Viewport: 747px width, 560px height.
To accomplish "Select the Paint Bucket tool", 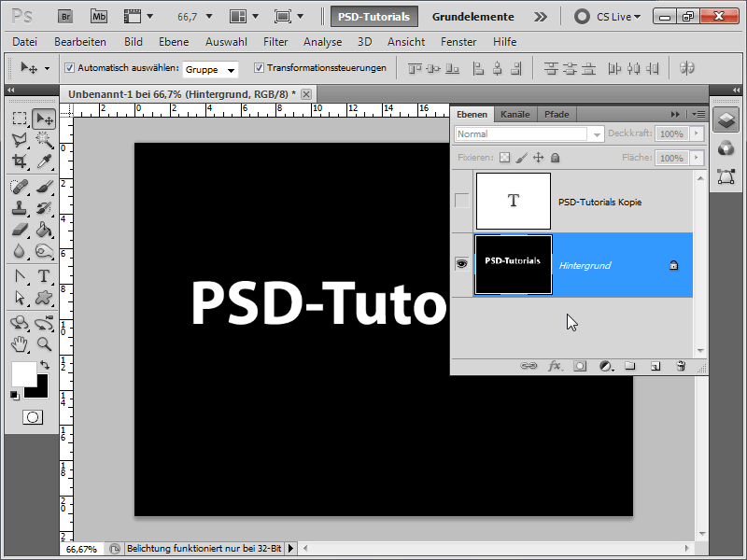I will pyautogui.click(x=44, y=230).
